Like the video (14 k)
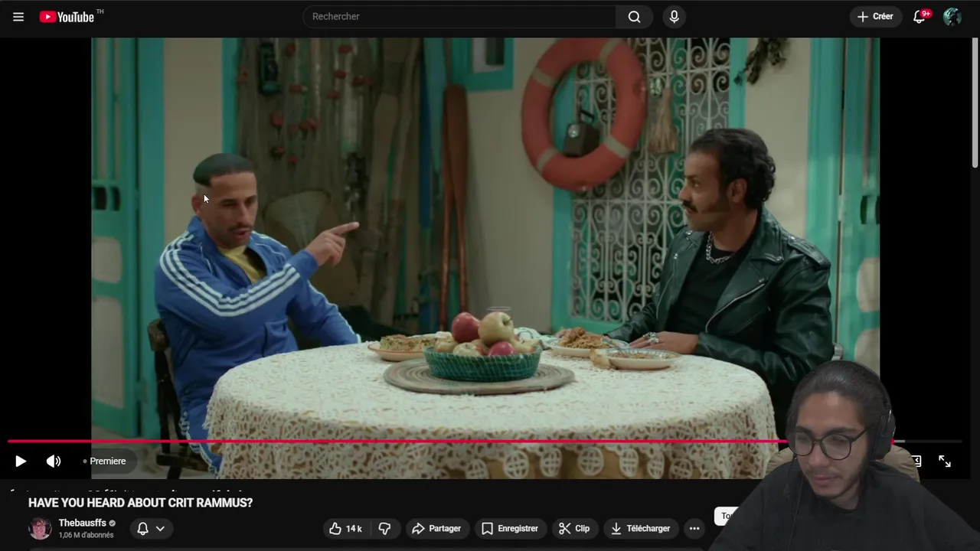 [345, 528]
